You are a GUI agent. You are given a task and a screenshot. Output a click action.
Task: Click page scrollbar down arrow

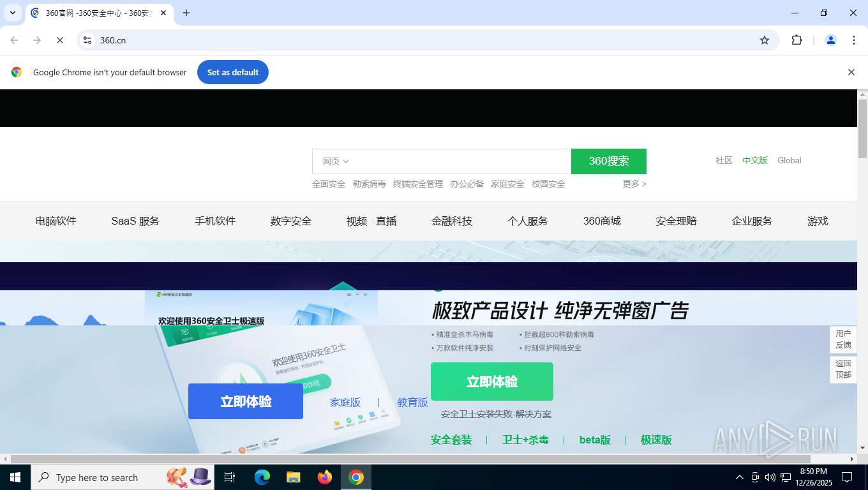coord(862,449)
